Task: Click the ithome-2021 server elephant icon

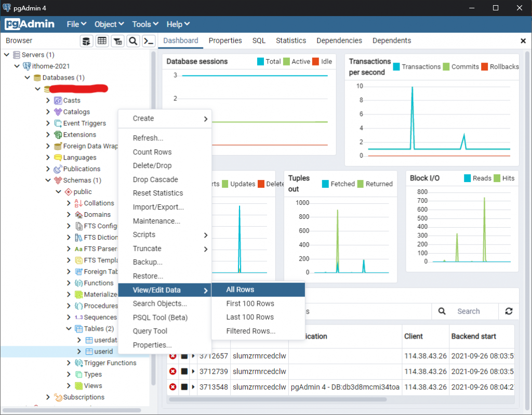Action: (x=27, y=66)
